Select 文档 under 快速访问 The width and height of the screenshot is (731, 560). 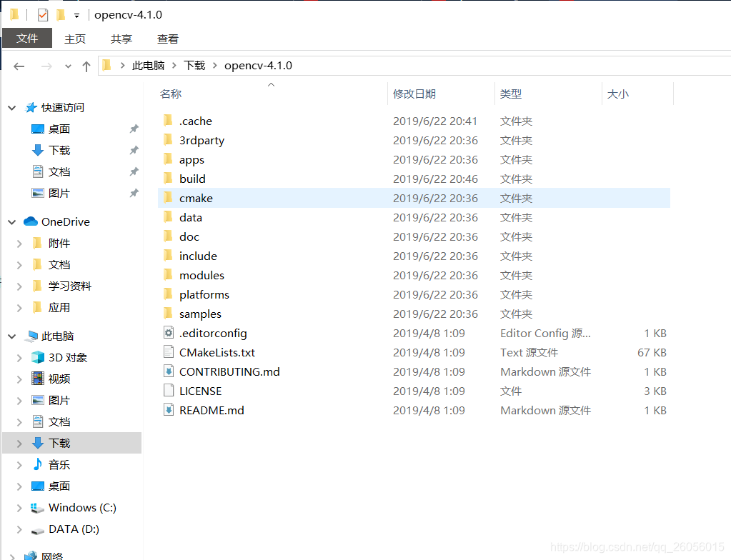pyautogui.click(x=59, y=172)
